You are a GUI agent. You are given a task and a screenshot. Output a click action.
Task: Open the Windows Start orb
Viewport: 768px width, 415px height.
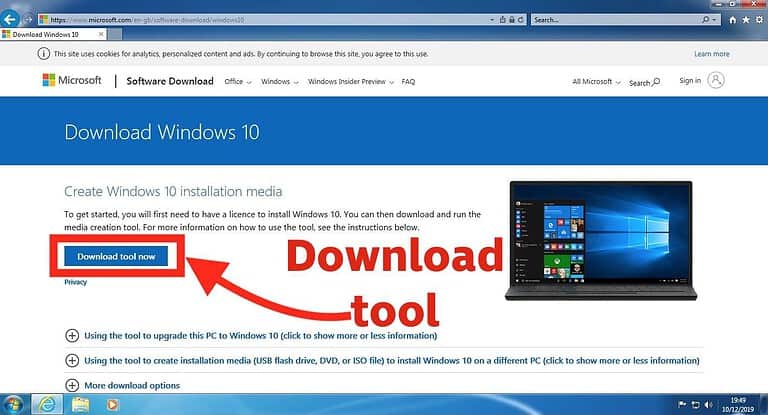pyautogui.click(x=14, y=405)
